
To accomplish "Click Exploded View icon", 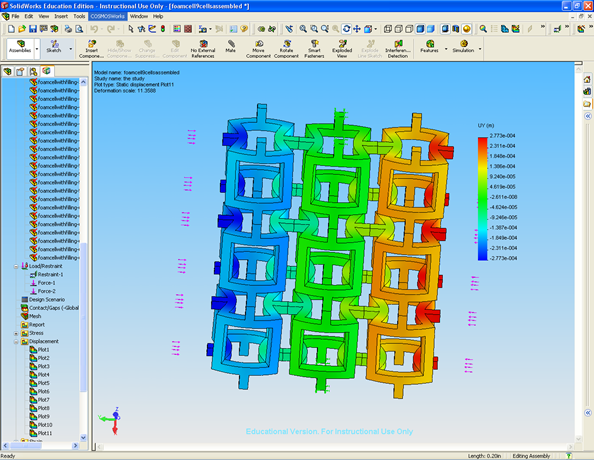I will tap(342, 49).
